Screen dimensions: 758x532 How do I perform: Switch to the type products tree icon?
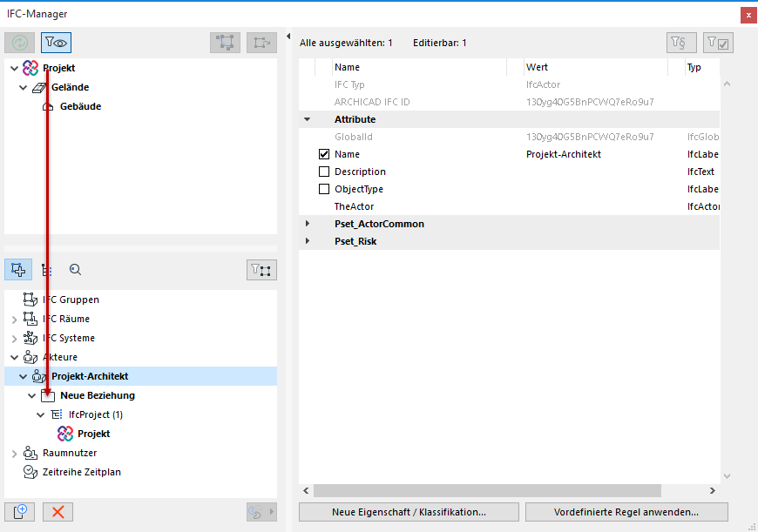(x=47, y=270)
